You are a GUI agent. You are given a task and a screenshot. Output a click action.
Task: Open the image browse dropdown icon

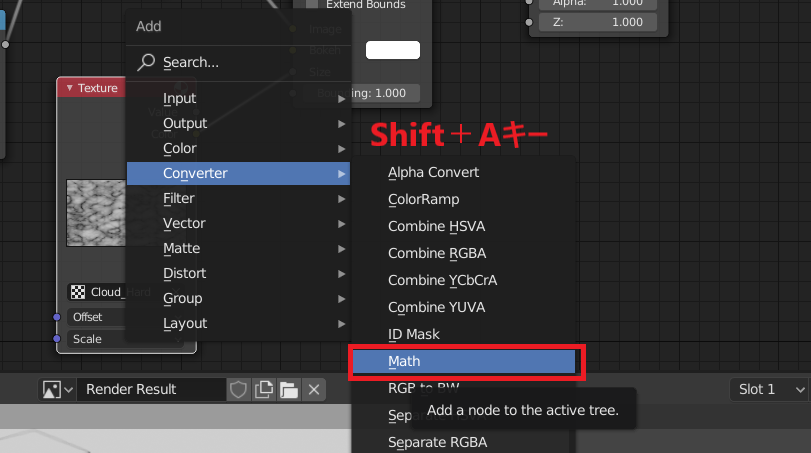[x=57, y=389]
